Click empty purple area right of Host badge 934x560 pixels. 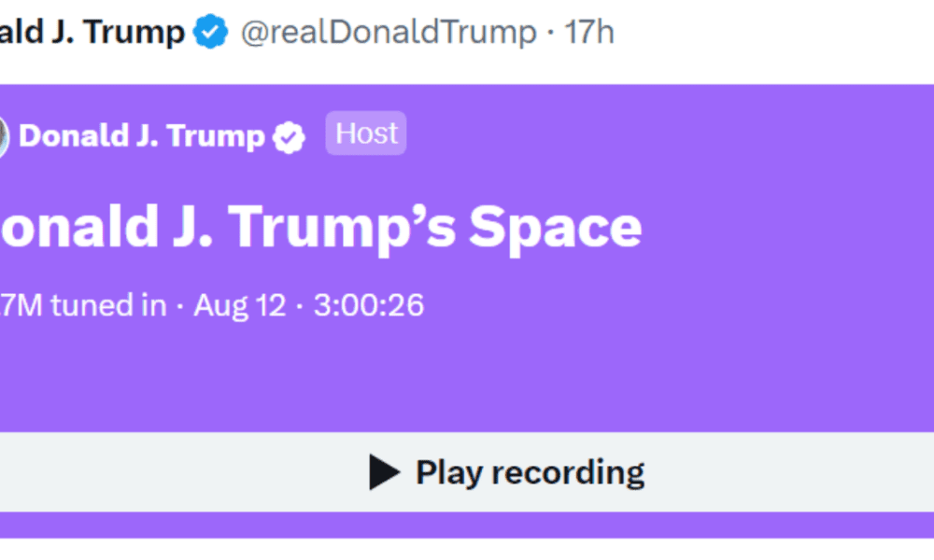654,135
